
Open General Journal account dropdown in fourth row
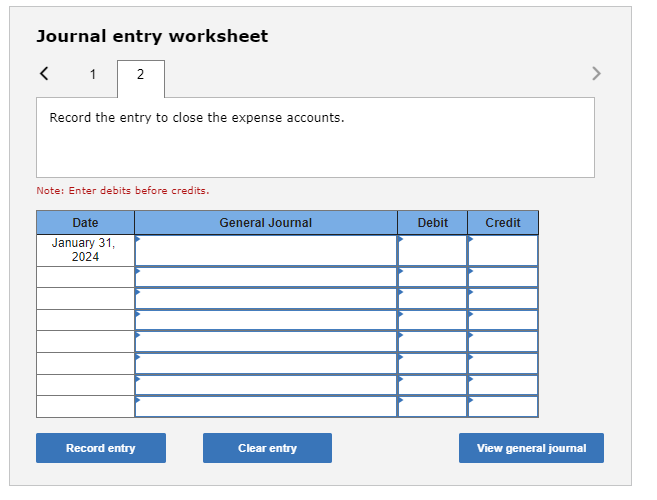pos(266,320)
